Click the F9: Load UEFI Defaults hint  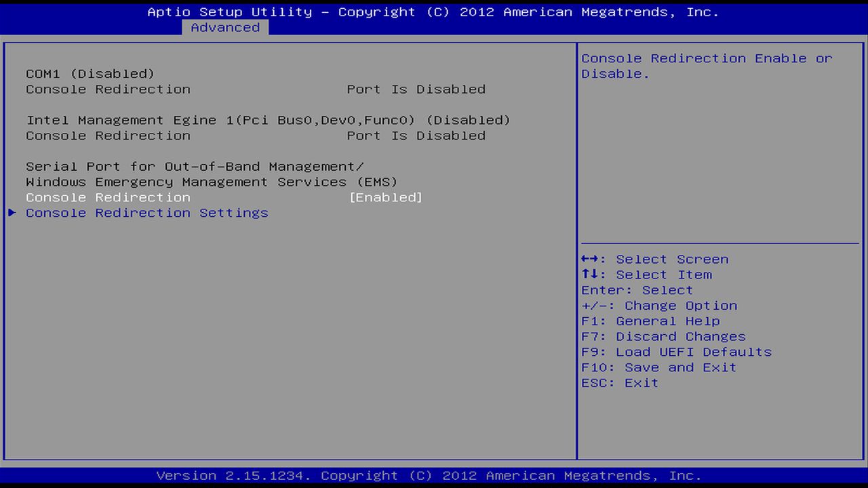tap(677, 352)
